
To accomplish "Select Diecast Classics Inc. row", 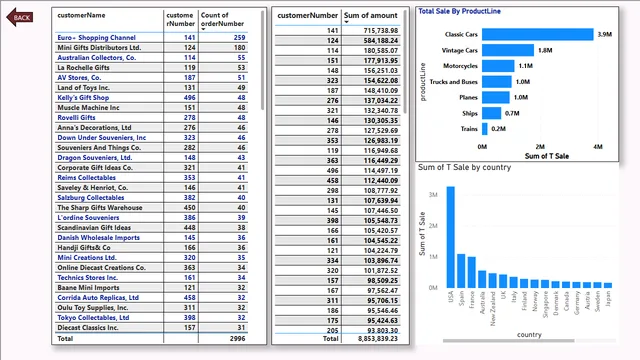I will pos(151,327).
